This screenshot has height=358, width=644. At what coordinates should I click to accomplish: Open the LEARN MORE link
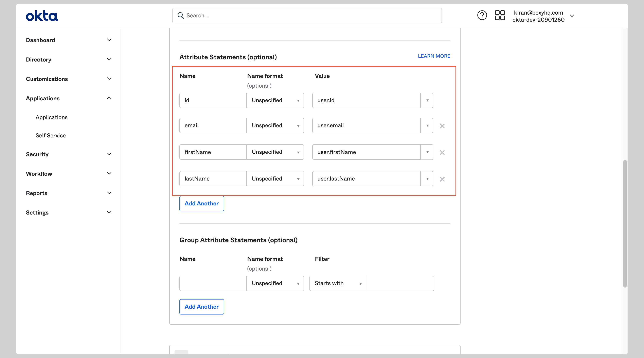[434, 56]
